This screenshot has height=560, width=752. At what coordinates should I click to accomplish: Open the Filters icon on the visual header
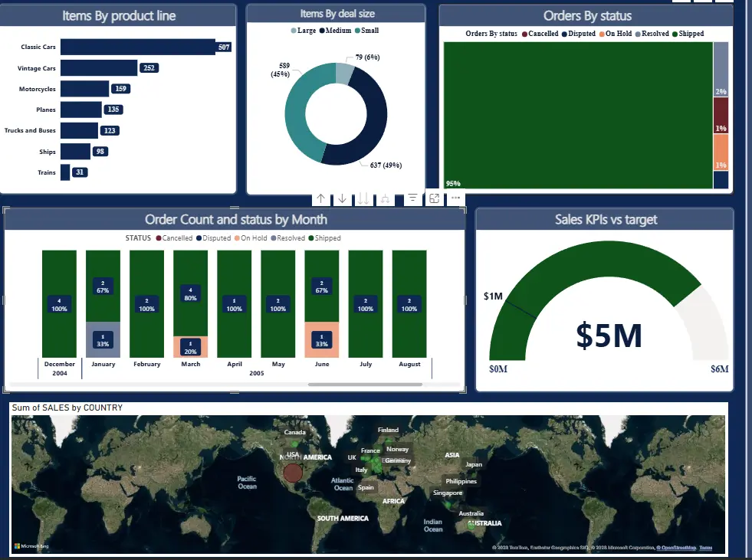point(412,198)
